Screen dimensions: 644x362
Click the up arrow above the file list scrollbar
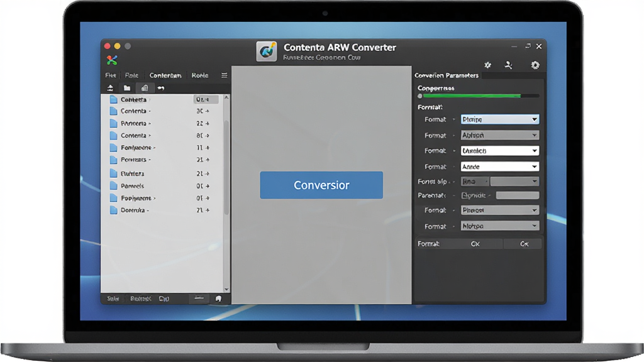226,97
